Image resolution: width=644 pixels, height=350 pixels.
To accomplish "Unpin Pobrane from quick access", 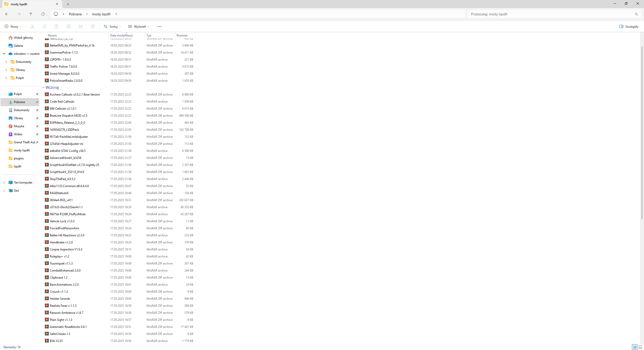I will pyautogui.click(x=37, y=102).
